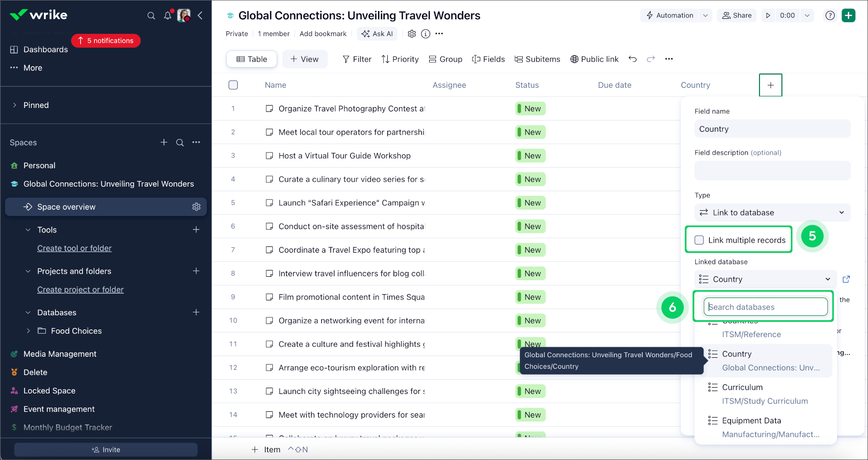Switch to the Table view tab
868x460 pixels.
tap(252, 59)
